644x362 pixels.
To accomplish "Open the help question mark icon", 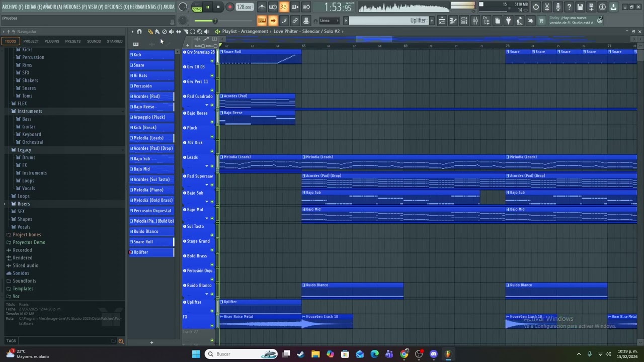I will click(569, 7).
